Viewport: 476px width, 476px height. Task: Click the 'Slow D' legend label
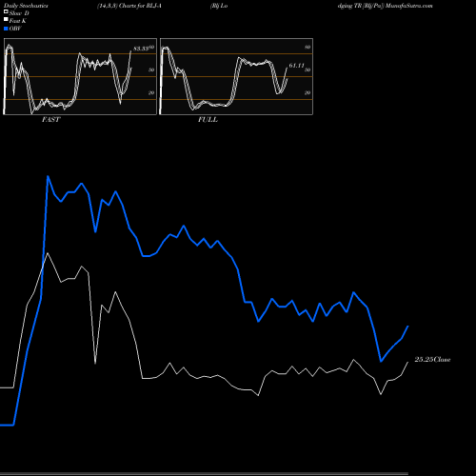click(x=19, y=13)
